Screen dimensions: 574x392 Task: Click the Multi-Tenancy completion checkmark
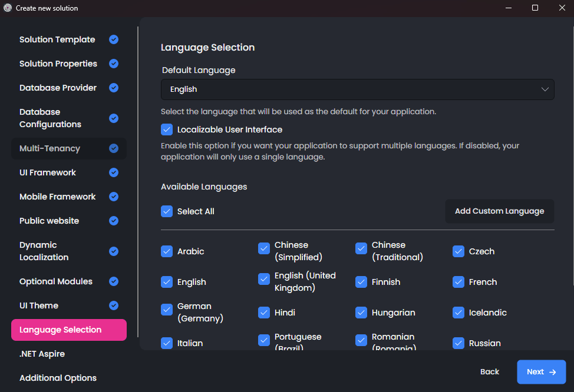[113, 148]
